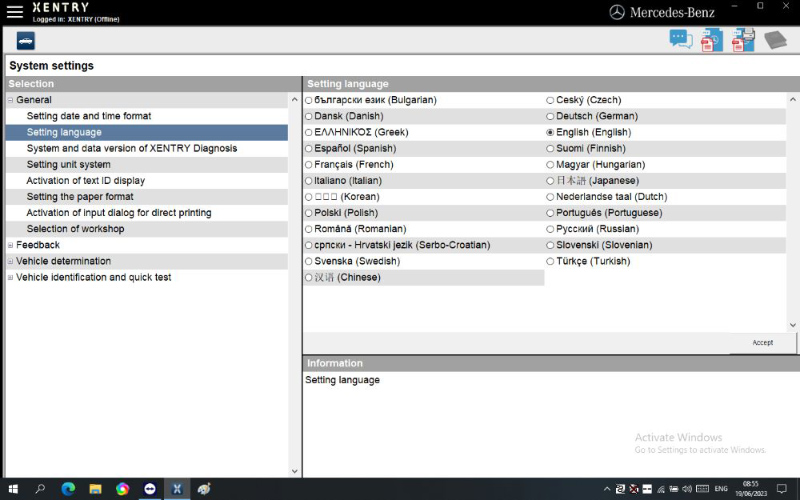Click language list scrollbar down arrow
The image size is (800, 500).
point(793,325)
